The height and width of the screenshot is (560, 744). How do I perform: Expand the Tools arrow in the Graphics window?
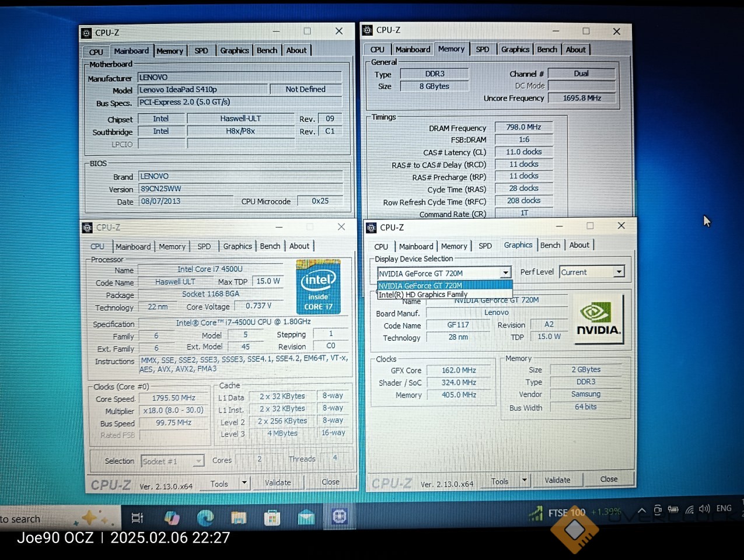click(x=525, y=481)
